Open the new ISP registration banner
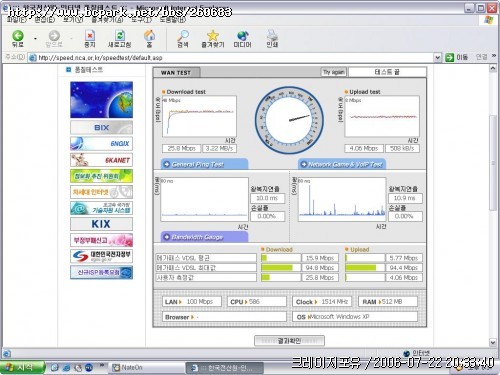The width and height of the screenshot is (500, 375). (x=101, y=272)
